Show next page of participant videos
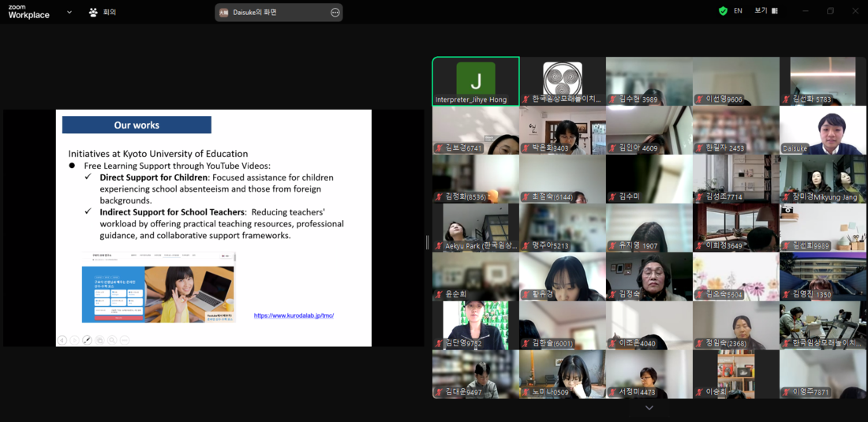The width and height of the screenshot is (868, 422). tap(649, 408)
